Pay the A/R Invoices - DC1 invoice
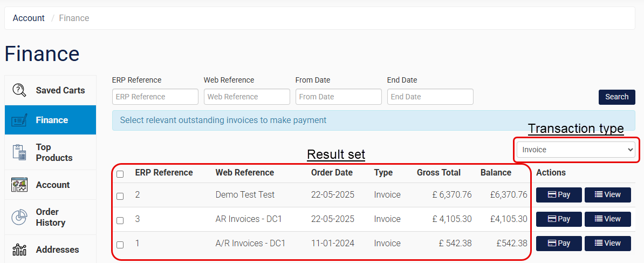Image resolution: width=644 pixels, height=263 pixels. tap(559, 244)
